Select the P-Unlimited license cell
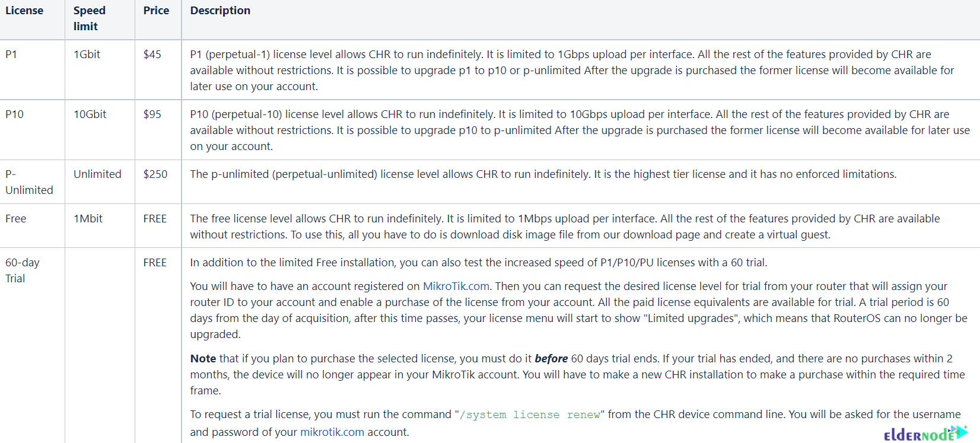Viewport: 980px width, 443px height. click(32, 182)
